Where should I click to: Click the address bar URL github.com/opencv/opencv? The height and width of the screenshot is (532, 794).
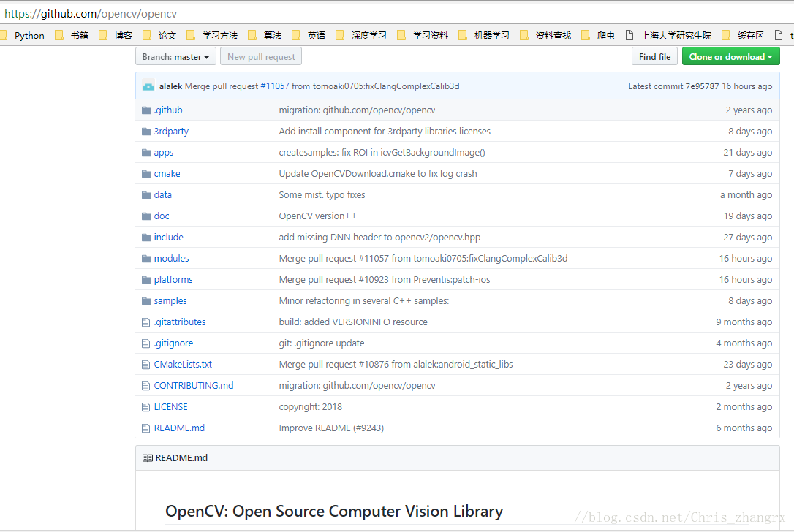[x=91, y=14]
